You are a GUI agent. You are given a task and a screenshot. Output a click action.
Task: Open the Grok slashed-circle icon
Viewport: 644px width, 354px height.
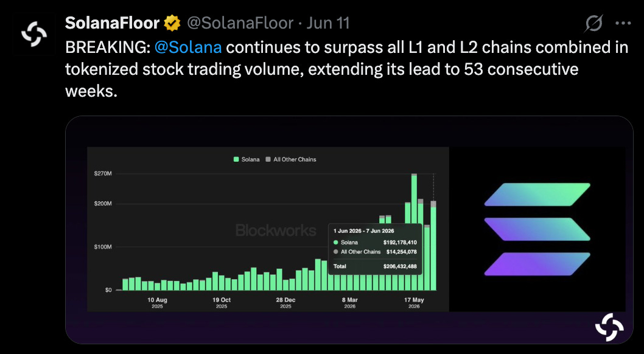click(x=594, y=23)
